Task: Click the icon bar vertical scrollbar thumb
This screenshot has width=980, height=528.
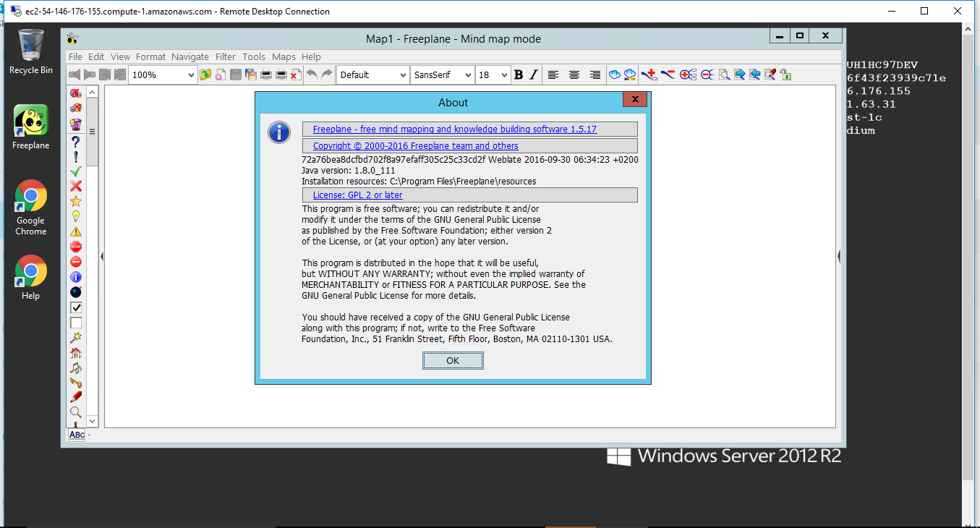Action: pos(93,132)
